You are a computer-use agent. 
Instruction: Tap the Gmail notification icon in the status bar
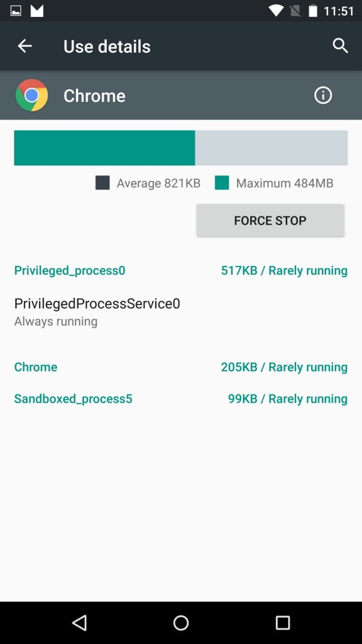tap(37, 11)
